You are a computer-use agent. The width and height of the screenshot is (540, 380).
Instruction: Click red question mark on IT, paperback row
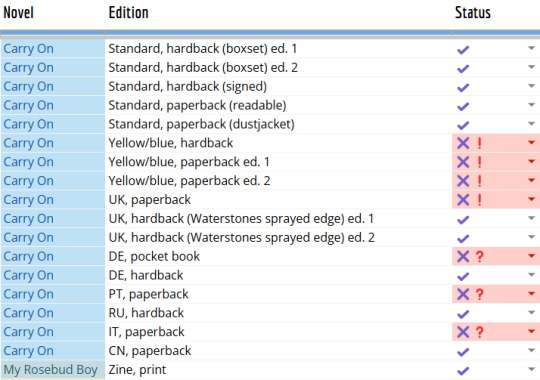(480, 332)
